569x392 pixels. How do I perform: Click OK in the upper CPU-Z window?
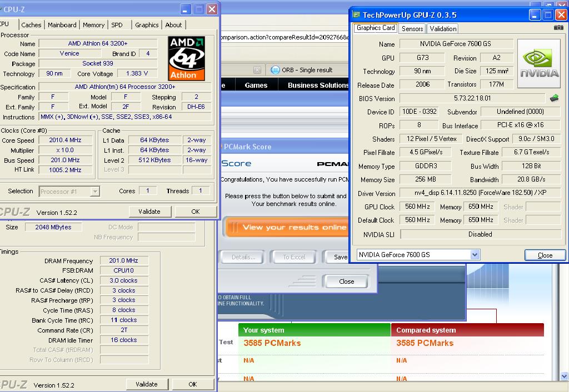(196, 212)
